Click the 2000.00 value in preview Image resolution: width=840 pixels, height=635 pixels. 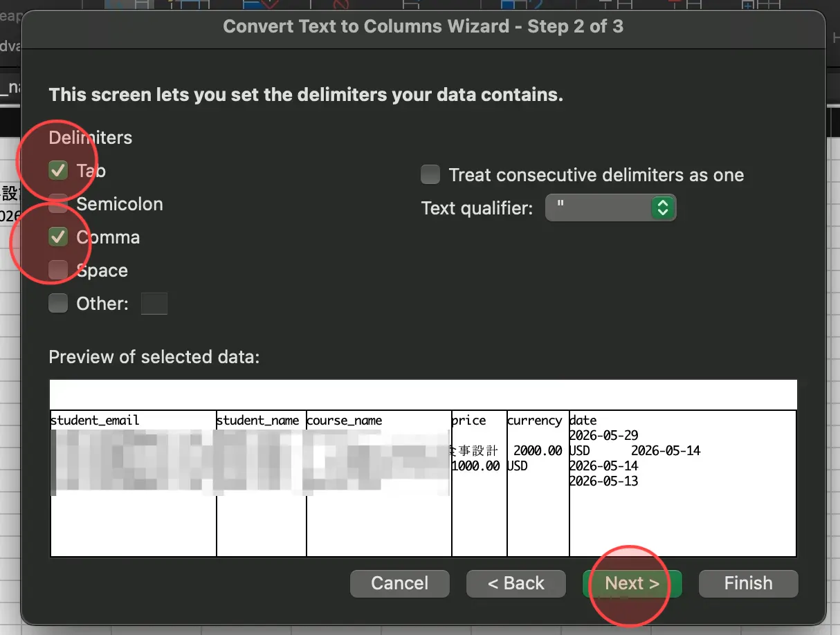tap(538, 451)
